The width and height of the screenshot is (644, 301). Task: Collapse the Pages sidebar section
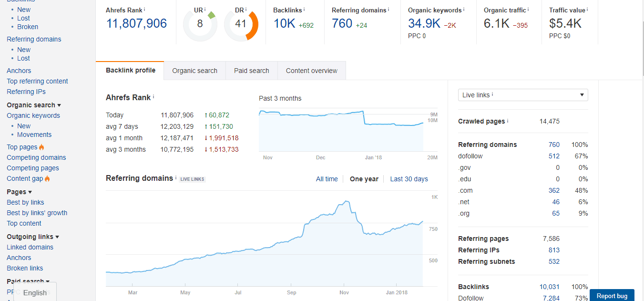tap(20, 192)
